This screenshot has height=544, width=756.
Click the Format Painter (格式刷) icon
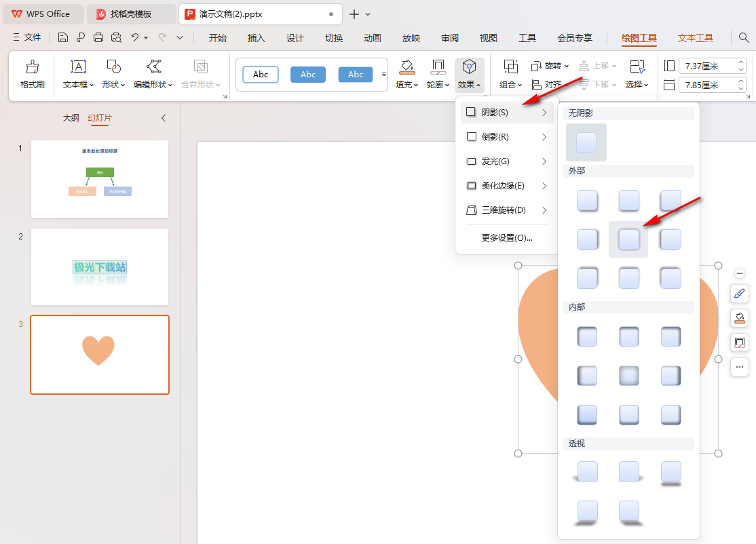click(33, 66)
